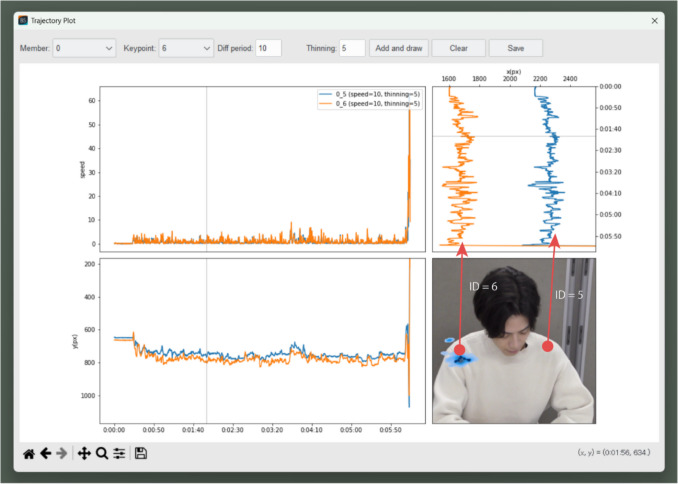Screen dimensions: 678x484
Task: Click the cursor coordinates readout text
Action: click(x=614, y=452)
